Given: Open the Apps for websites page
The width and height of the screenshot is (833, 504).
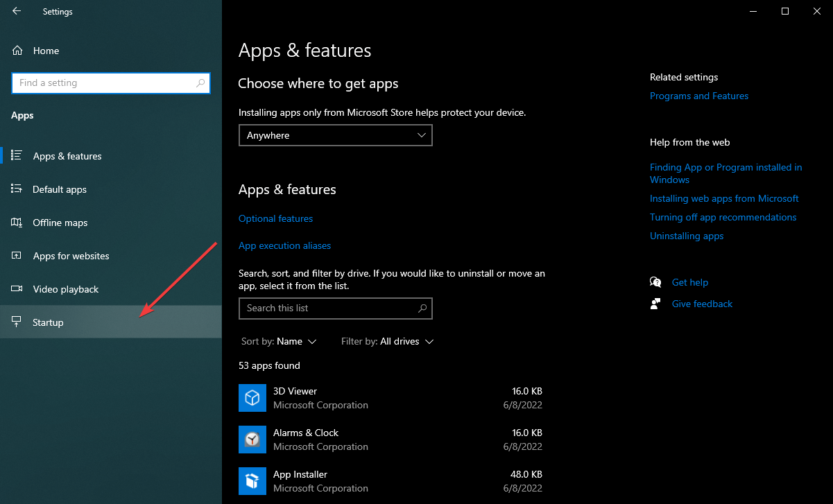Looking at the screenshot, I should pyautogui.click(x=111, y=256).
